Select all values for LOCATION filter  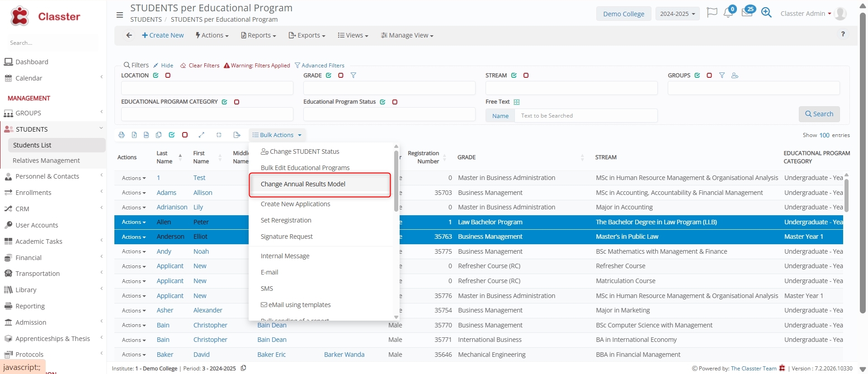pos(156,76)
